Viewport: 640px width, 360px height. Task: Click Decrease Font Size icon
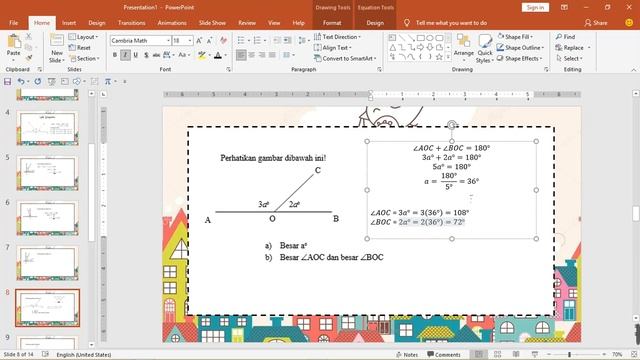click(x=209, y=41)
